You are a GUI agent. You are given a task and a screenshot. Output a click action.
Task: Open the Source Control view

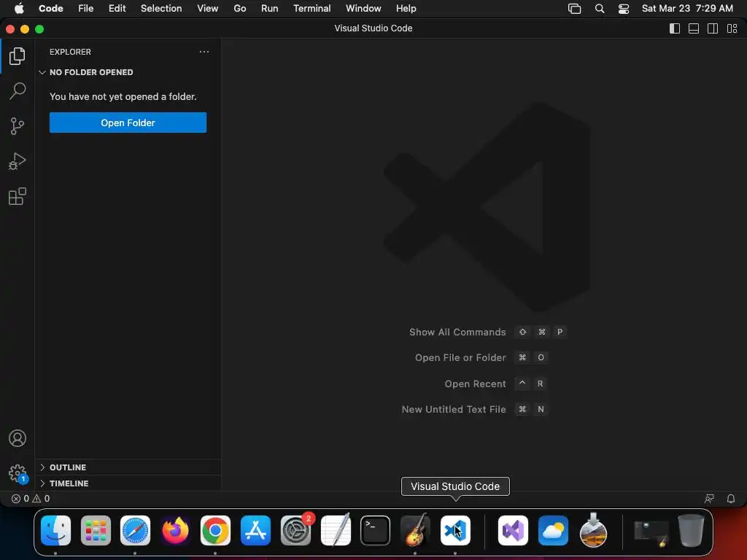coord(18,126)
